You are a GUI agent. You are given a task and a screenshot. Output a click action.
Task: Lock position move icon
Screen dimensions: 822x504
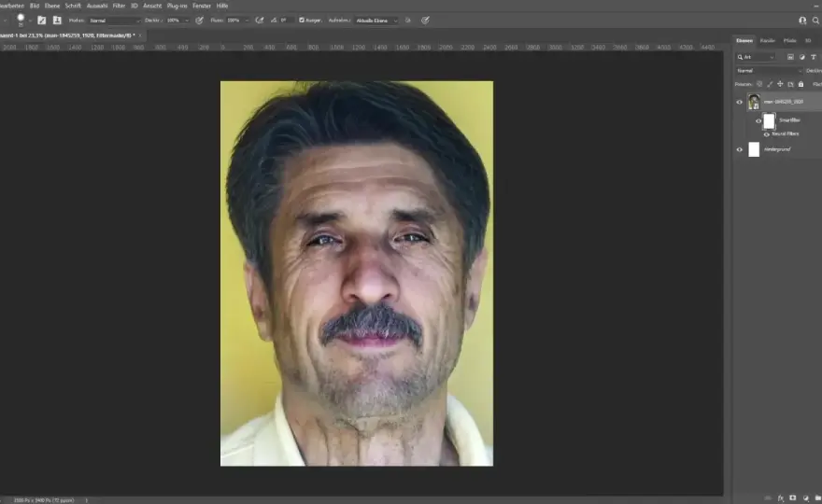click(780, 84)
